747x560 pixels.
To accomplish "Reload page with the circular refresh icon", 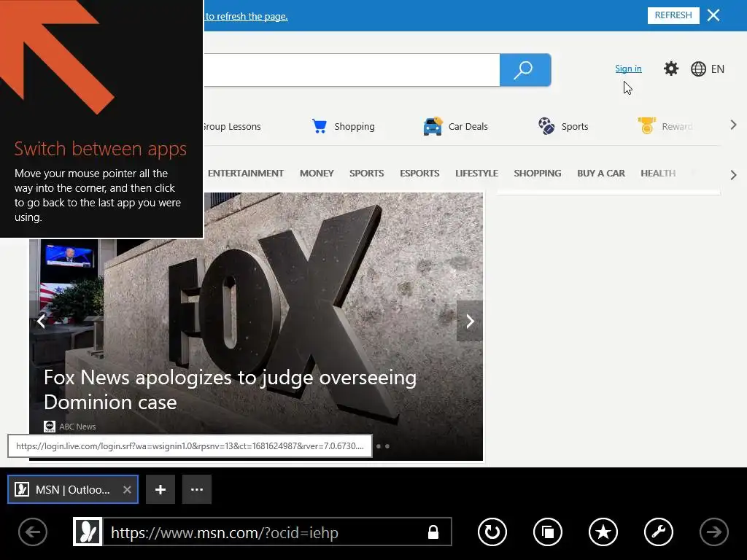I will tap(492, 532).
